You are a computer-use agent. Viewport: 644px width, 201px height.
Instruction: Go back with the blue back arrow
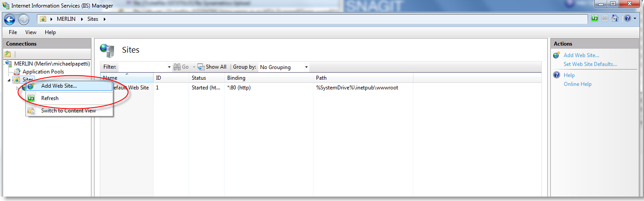10,19
